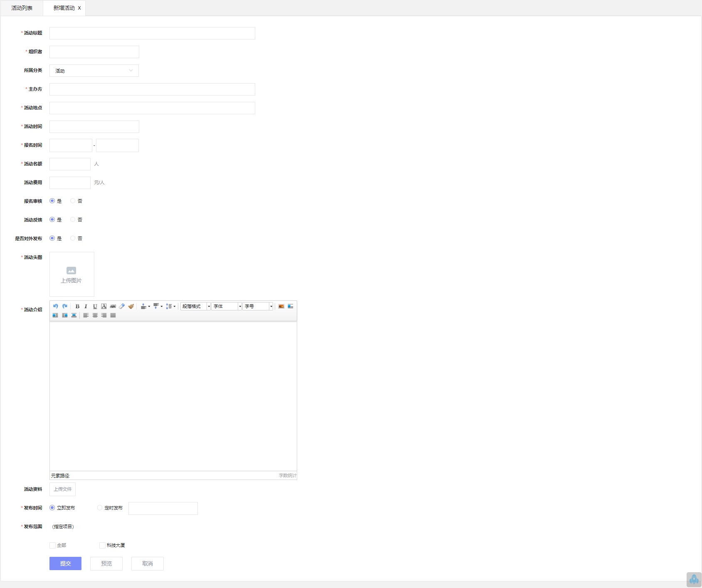
Task: Toggle bold formatting in the editor
Action: coord(77,306)
